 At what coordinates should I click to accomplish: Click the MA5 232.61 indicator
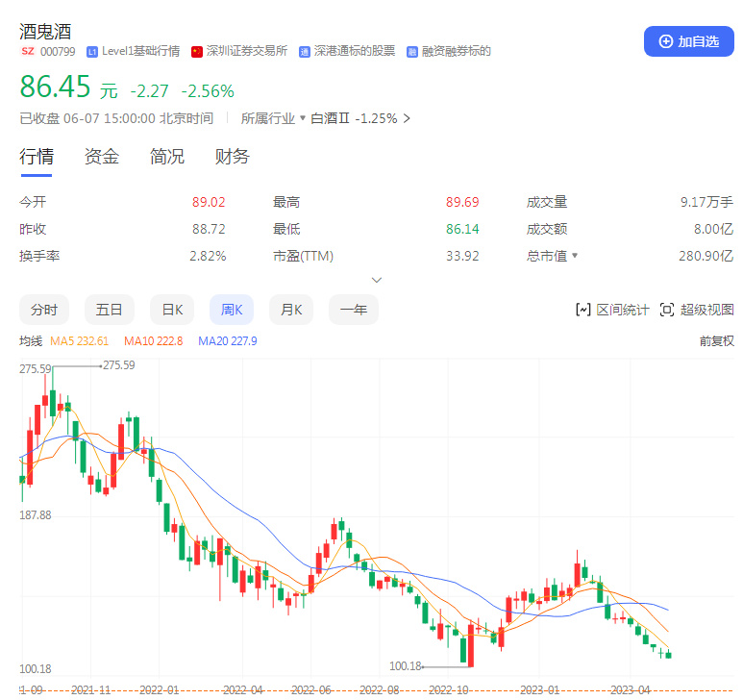79,341
